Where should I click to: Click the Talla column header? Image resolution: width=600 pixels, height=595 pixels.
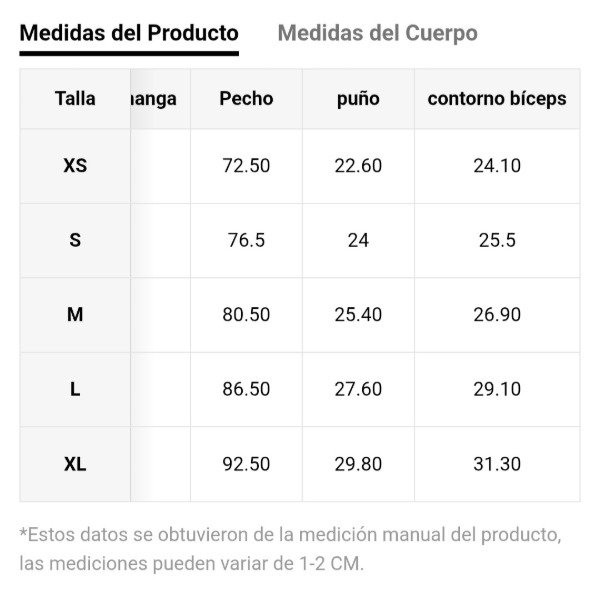click(75, 98)
